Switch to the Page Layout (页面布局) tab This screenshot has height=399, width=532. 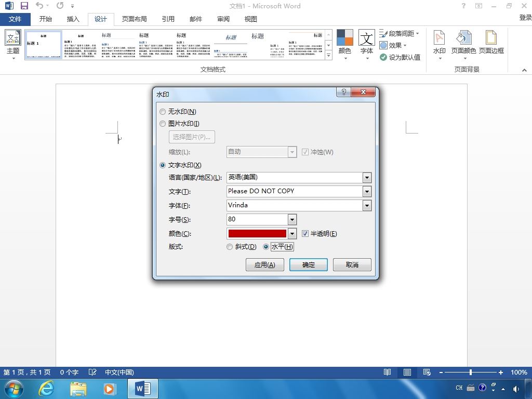coord(135,19)
